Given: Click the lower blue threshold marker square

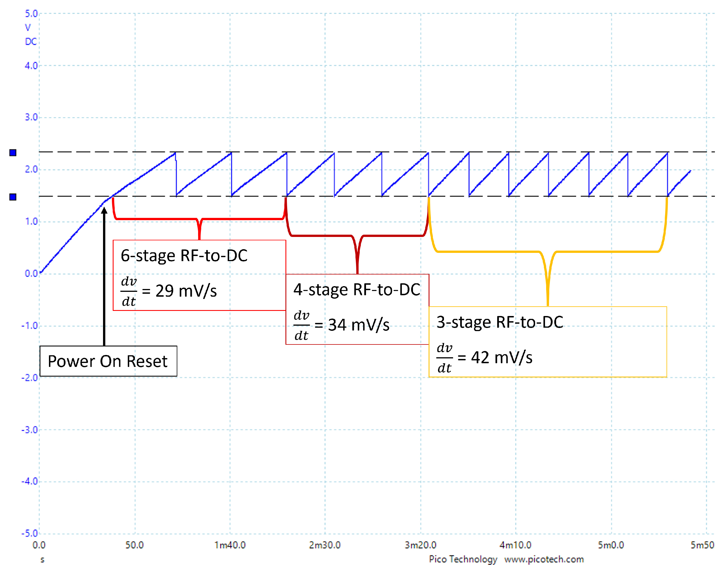Looking at the screenshot, I should 13,197.
